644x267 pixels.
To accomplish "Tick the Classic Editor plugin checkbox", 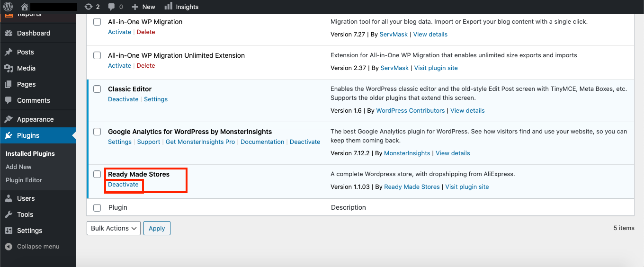I will 97,89.
